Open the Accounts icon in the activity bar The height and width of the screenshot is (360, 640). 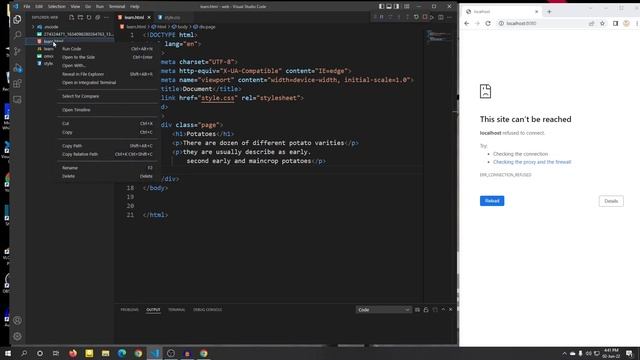[17, 320]
